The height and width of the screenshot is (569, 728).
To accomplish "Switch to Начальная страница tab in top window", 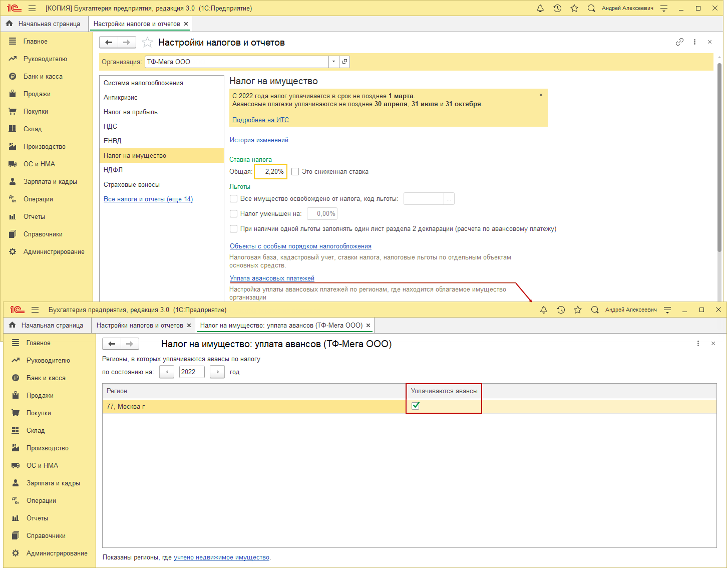I will 44,24.
